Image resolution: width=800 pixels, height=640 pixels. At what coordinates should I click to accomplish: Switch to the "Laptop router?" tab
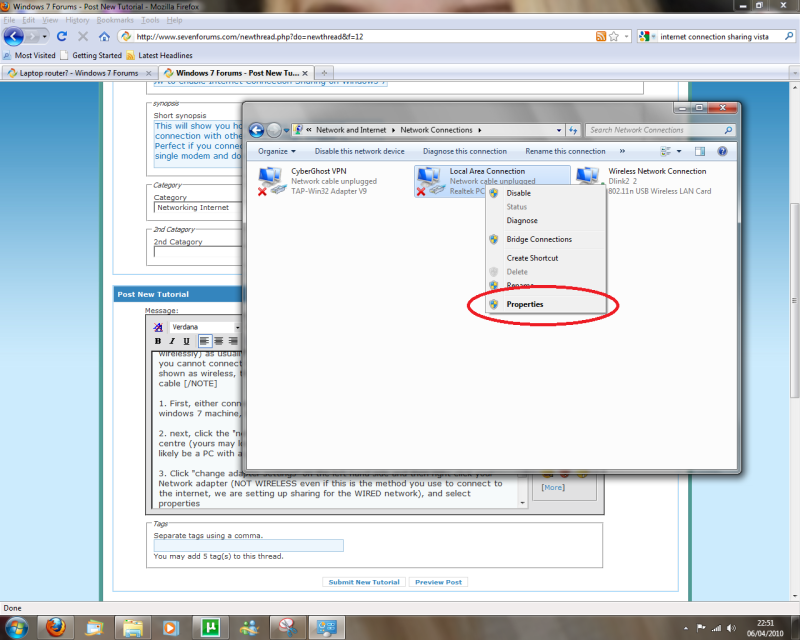click(79, 73)
